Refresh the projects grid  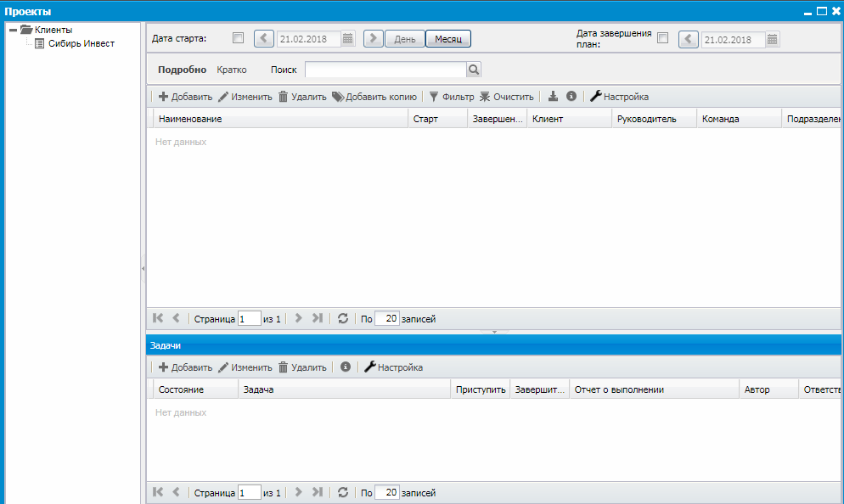(x=343, y=318)
